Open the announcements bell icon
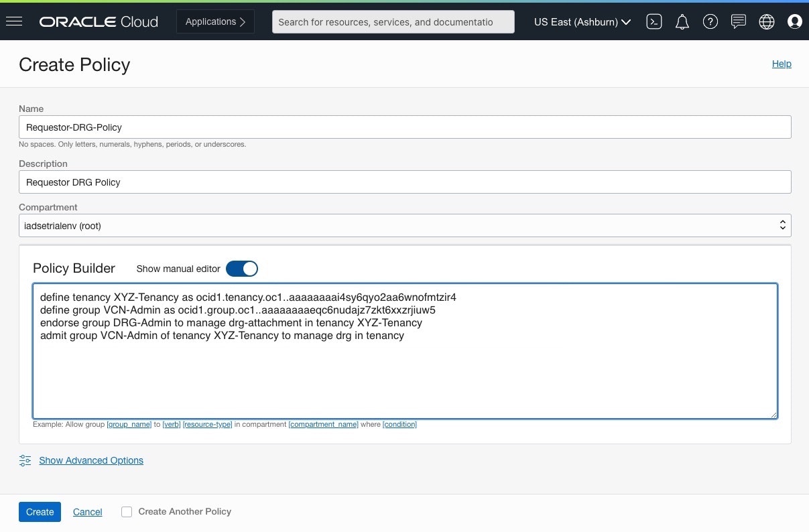This screenshot has width=809, height=532. (x=682, y=22)
